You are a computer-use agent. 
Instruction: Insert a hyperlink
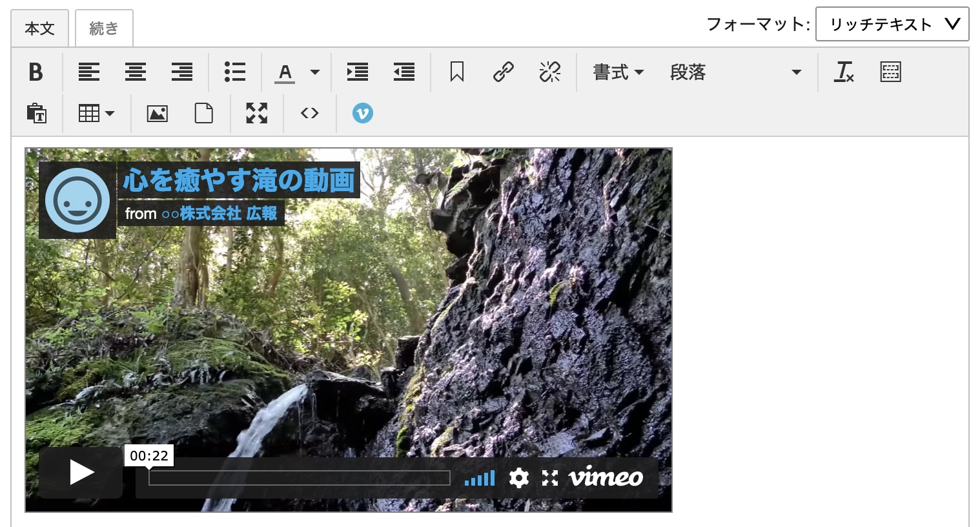(x=504, y=72)
